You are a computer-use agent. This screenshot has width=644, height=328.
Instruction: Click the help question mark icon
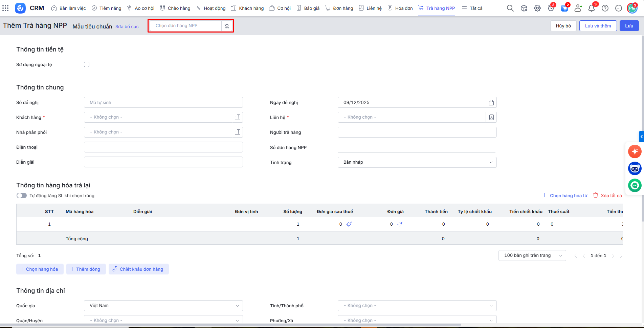click(x=605, y=8)
